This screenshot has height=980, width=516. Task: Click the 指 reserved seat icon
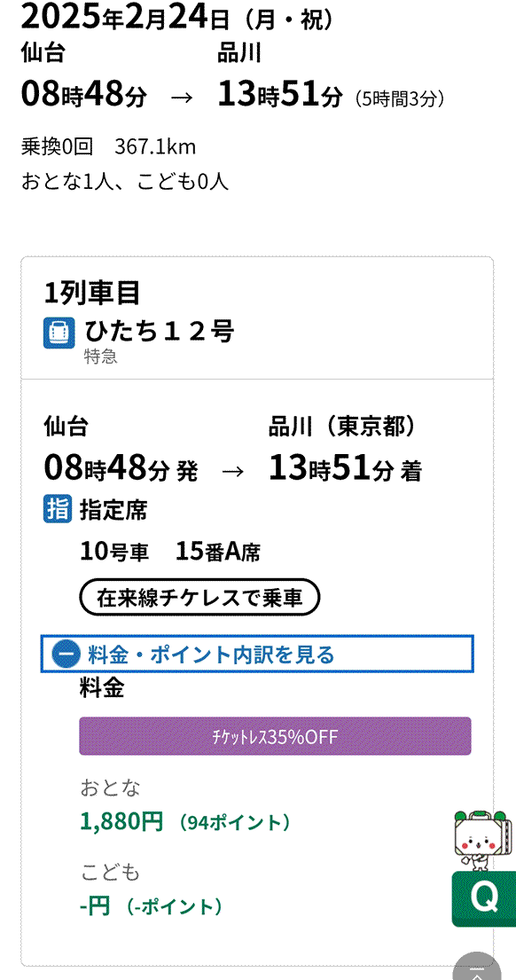pos(58,511)
